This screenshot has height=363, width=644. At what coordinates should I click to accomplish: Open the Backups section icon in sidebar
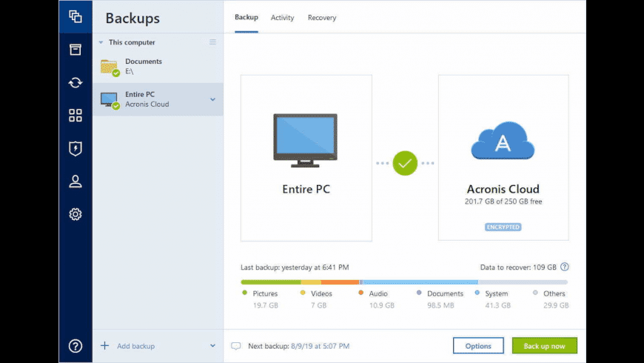pos(76,17)
